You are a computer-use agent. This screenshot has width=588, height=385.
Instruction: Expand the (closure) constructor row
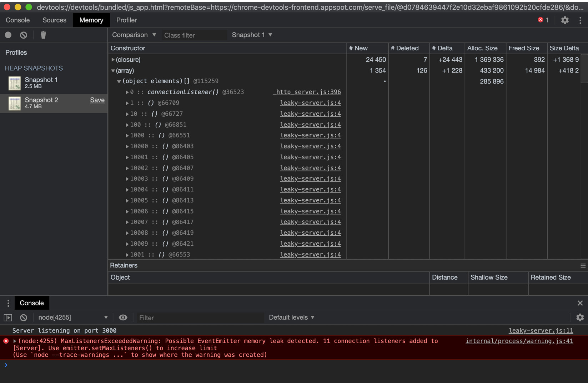(114, 60)
